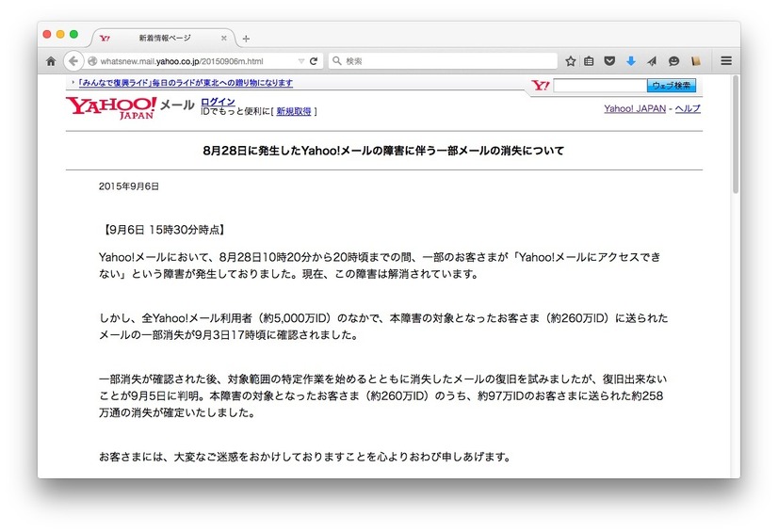Viewport: 778px width, 532px height.
Task: Open the みんなで復興ライド promotional link
Action: point(186,83)
